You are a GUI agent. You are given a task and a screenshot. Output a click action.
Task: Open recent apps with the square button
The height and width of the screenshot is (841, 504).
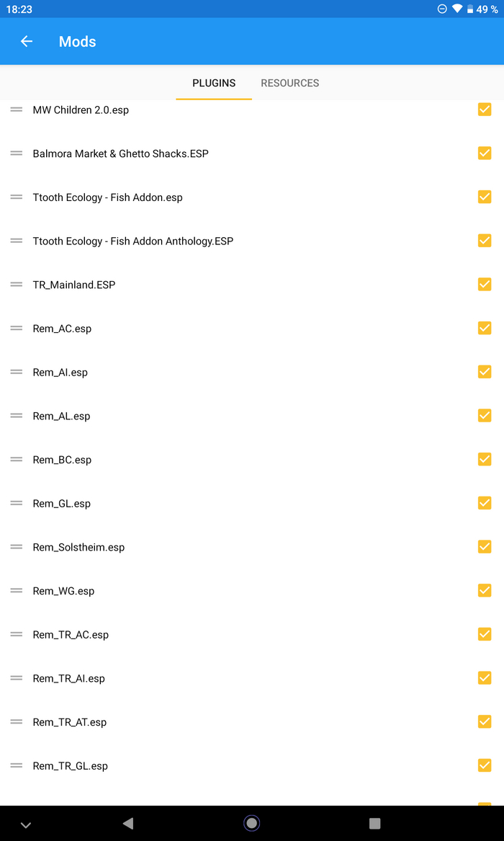tap(374, 823)
